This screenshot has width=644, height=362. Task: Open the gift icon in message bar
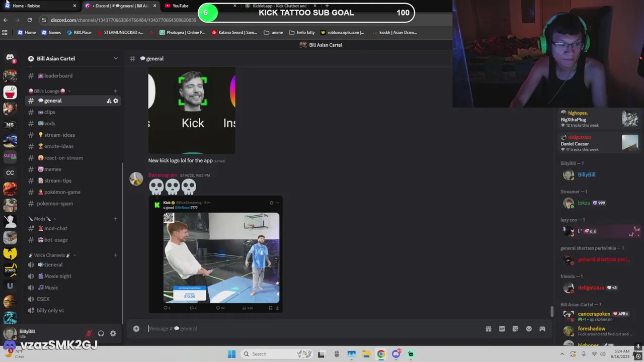(x=488, y=329)
